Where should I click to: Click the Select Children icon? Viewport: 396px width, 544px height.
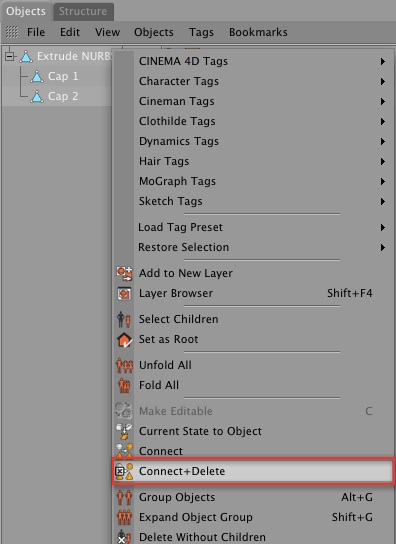(124, 319)
